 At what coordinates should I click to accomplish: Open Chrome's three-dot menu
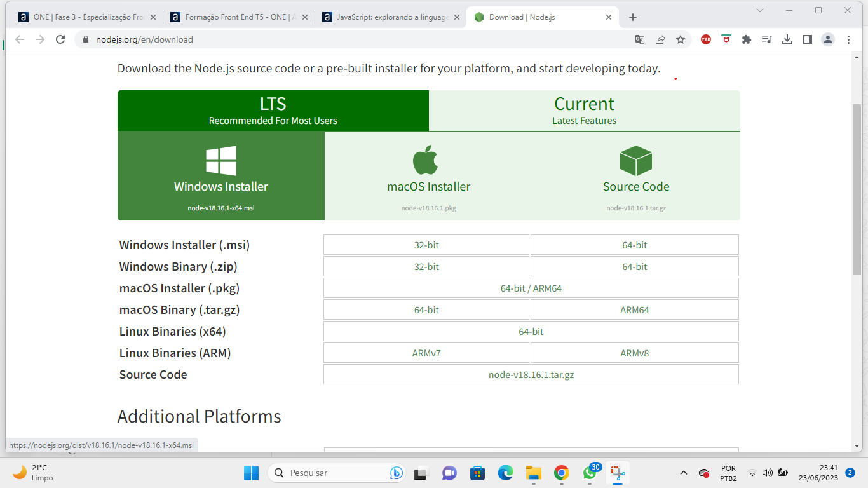point(848,39)
